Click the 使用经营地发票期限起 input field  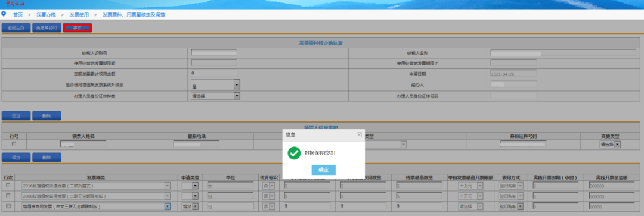(214, 63)
